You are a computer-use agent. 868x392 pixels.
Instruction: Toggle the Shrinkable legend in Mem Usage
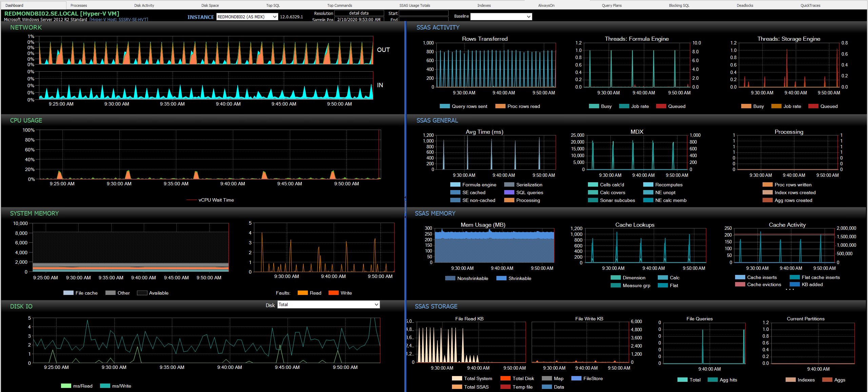514,278
